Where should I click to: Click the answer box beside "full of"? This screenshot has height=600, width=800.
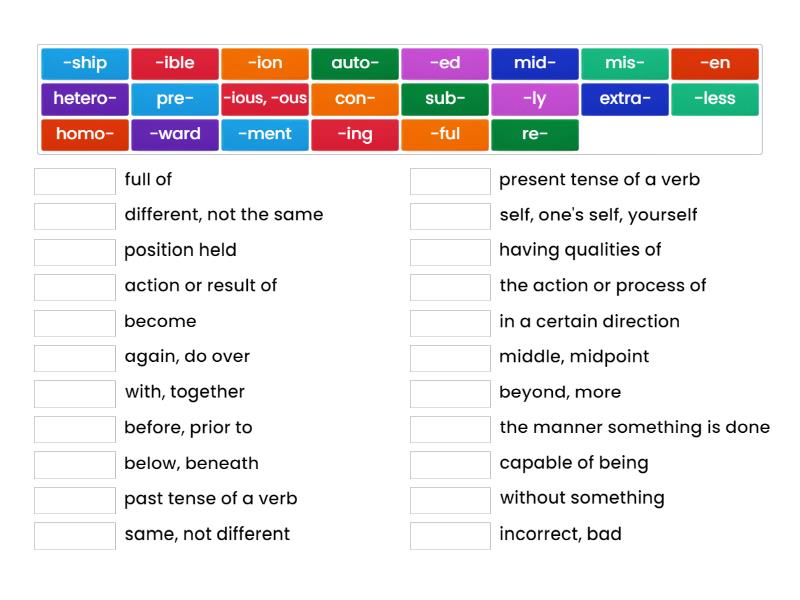coord(74,181)
